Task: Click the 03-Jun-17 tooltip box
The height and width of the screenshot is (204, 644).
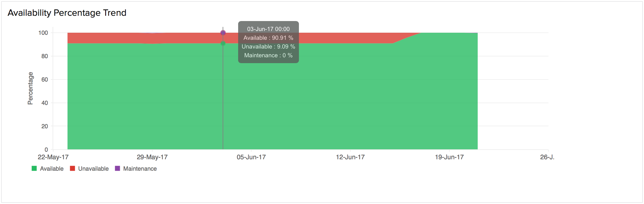Action: tap(268, 42)
